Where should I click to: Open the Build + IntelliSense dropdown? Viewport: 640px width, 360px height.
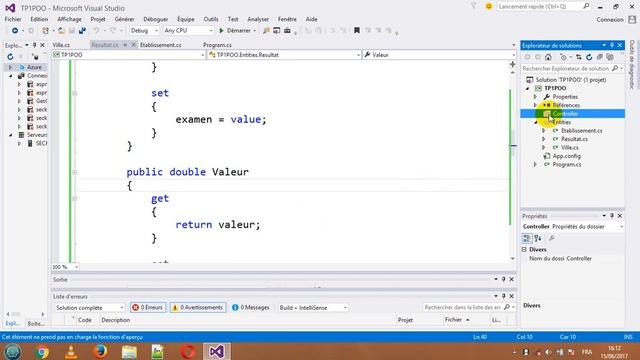coord(313,308)
